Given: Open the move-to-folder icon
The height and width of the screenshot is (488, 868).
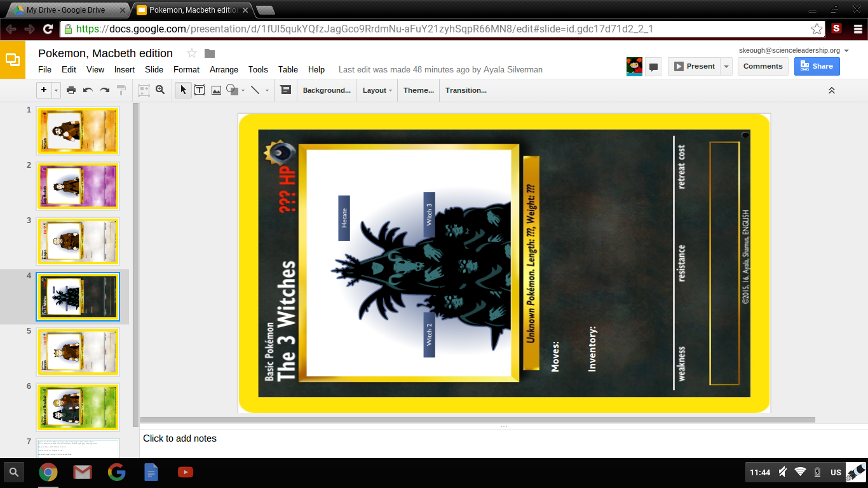Looking at the screenshot, I should pos(210,53).
